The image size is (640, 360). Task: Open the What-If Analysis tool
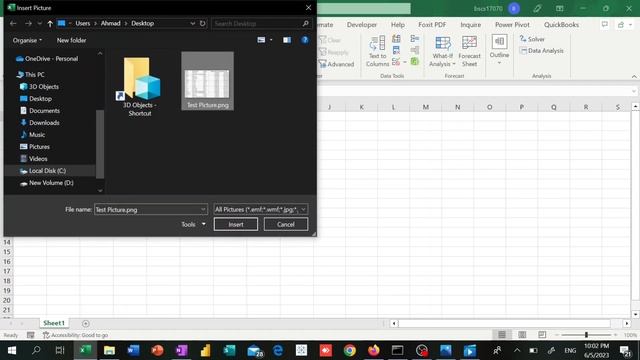point(442,51)
